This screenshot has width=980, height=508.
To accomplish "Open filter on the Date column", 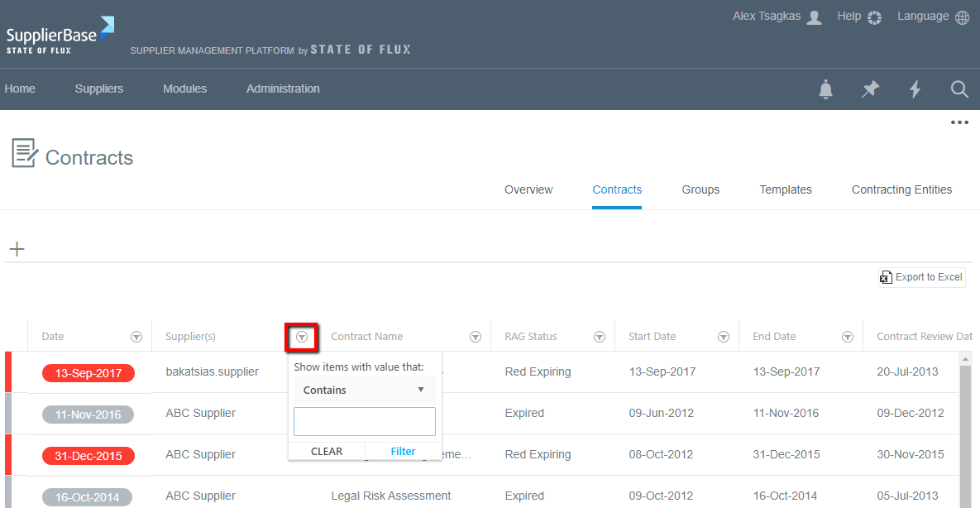I will click(136, 337).
